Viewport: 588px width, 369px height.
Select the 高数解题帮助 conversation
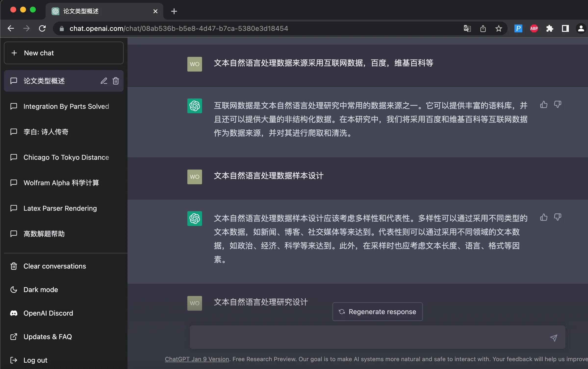(x=44, y=234)
